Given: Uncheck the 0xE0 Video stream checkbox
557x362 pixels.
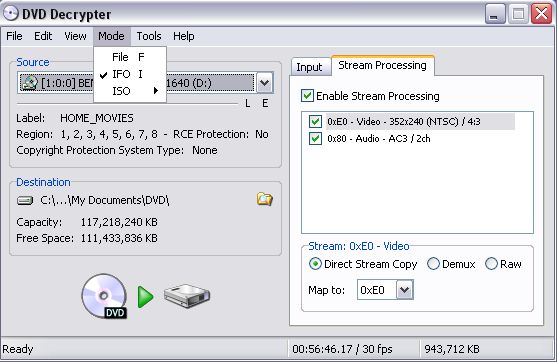Looking at the screenshot, I should pyautogui.click(x=315, y=121).
